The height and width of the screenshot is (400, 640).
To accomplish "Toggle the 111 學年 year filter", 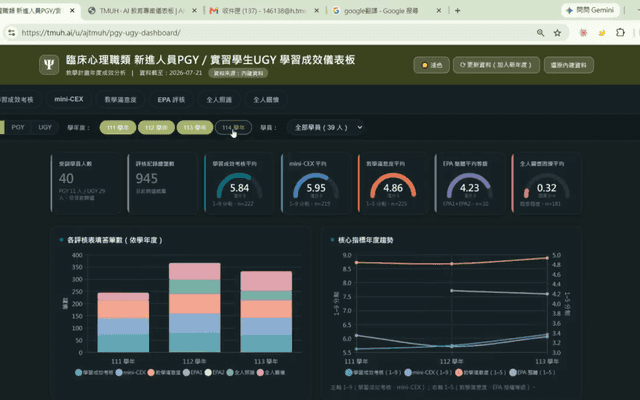I will pyautogui.click(x=118, y=127).
